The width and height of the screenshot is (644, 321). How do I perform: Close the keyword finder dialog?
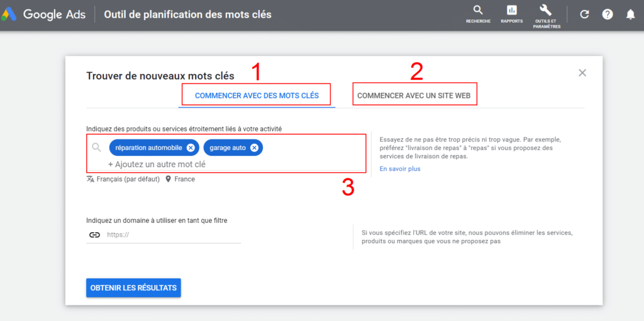582,73
